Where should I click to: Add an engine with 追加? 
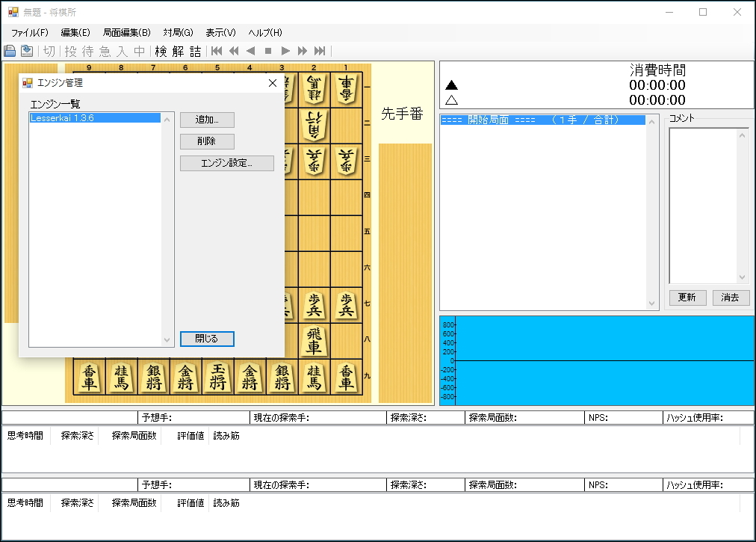click(206, 120)
